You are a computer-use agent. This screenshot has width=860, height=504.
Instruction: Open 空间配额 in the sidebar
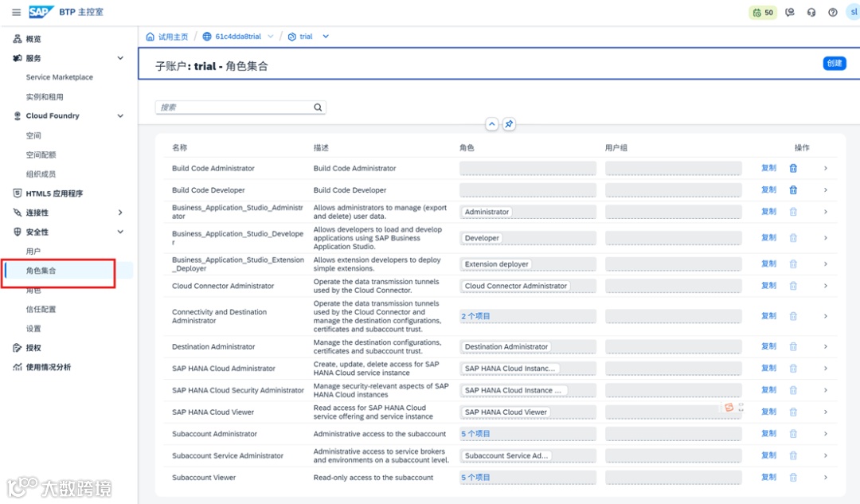(x=41, y=154)
